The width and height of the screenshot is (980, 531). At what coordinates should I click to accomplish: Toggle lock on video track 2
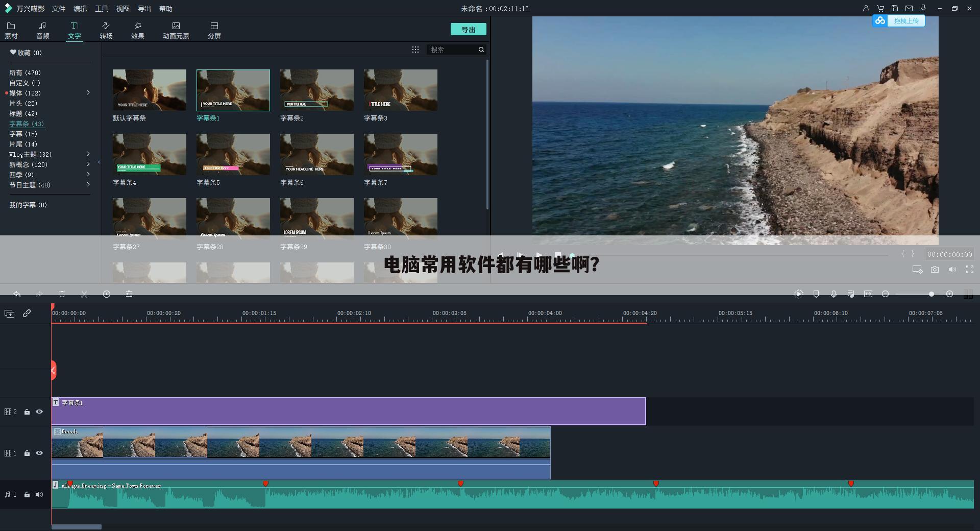click(x=27, y=412)
